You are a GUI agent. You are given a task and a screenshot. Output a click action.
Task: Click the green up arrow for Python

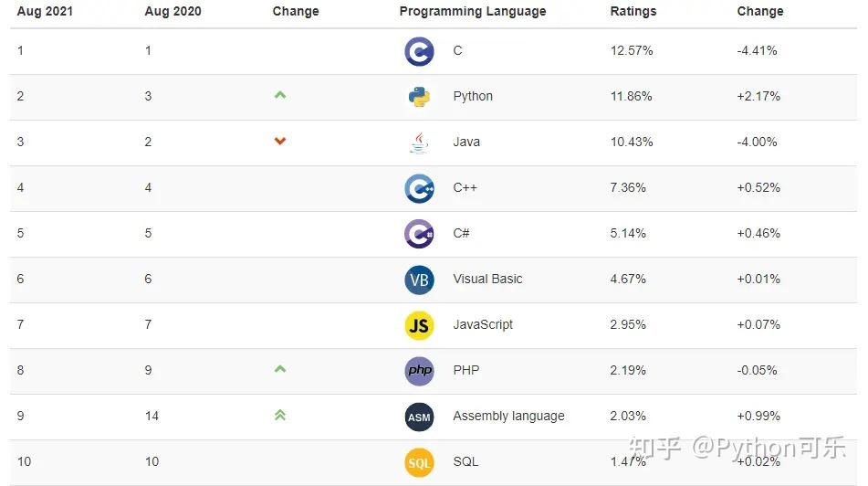(280, 95)
